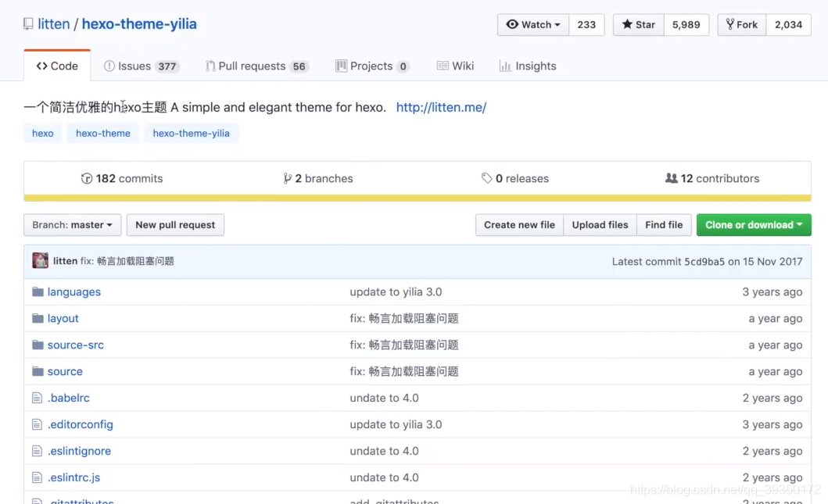Click the .editorconfig file icon

click(37, 424)
